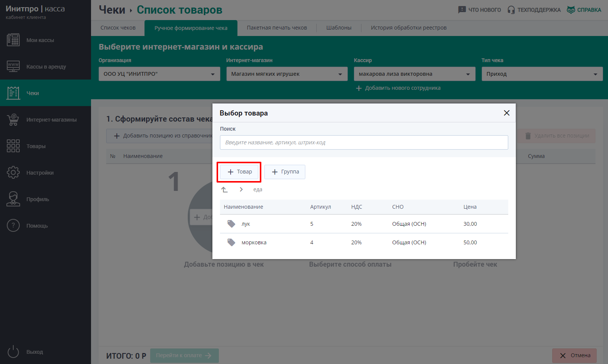This screenshot has height=364, width=608.
Task: Click the Чеки receipt icon in sidebar
Action: tap(13, 93)
